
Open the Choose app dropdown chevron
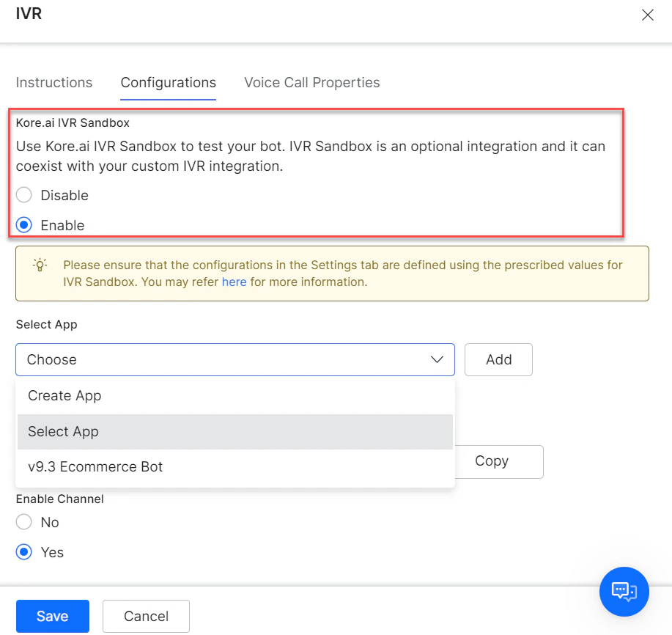click(x=437, y=359)
